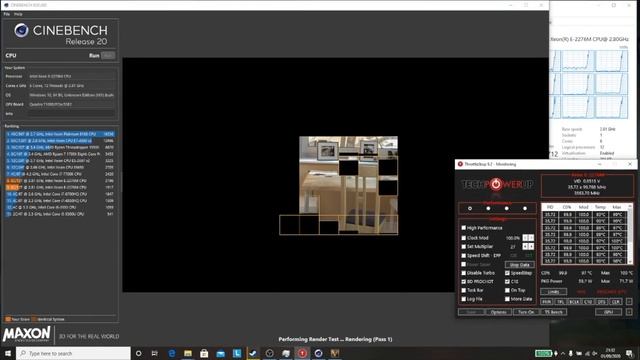Click the taskbar search box
Image resolution: width=640 pixels, height=360 pixels.
tap(73, 353)
